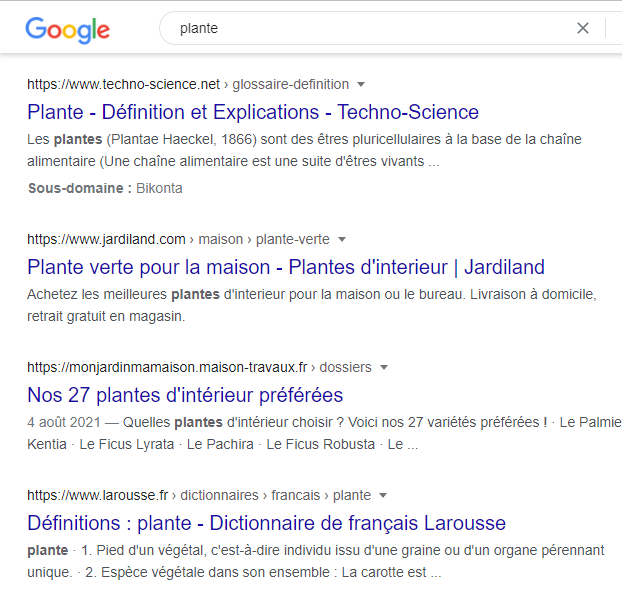
Task: Click 'plante-verte' breadcrumb text
Action: [x=292, y=239]
